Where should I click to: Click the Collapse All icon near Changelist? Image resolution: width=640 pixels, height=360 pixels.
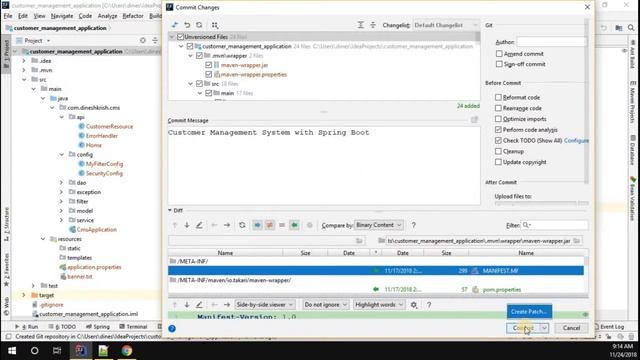point(373,25)
